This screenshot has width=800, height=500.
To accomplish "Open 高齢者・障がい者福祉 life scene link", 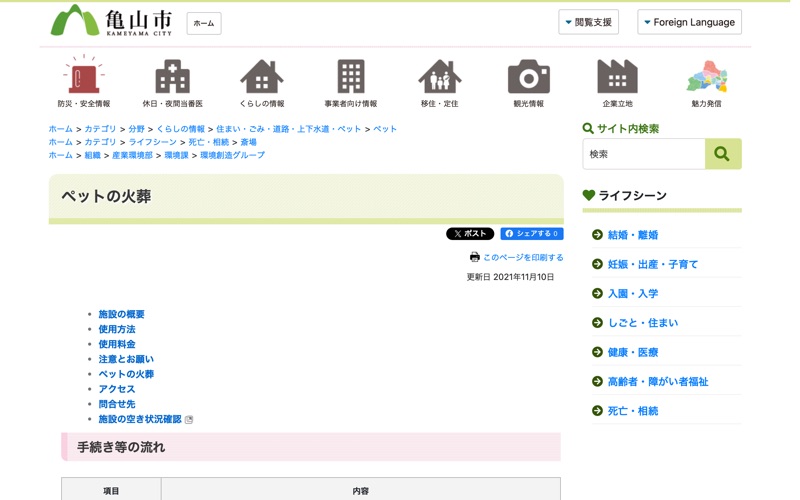I will (x=658, y=382).
